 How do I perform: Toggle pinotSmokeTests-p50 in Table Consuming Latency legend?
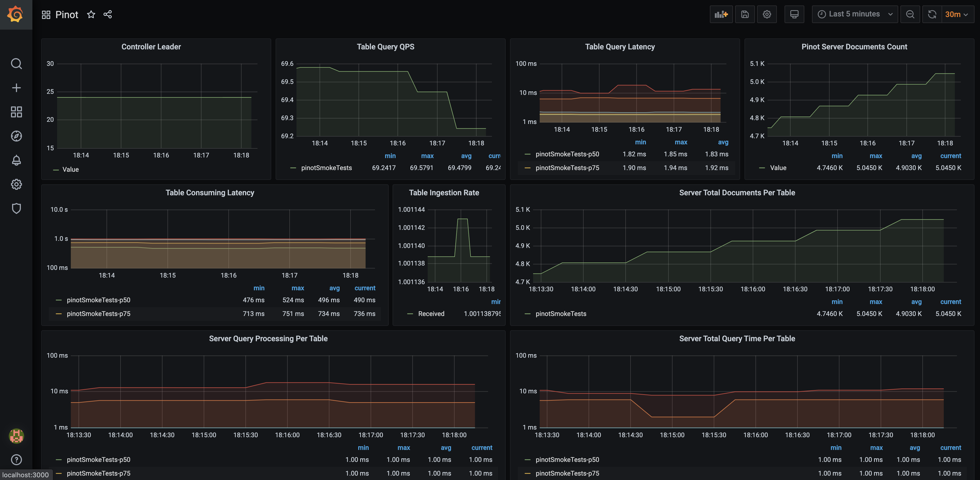99,300
